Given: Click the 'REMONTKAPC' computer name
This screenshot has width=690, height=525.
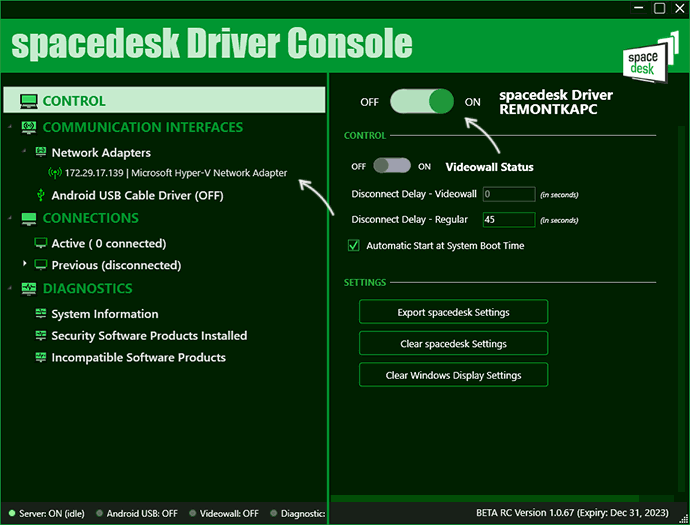Looking at the screenshot, I should click(548, 109).
